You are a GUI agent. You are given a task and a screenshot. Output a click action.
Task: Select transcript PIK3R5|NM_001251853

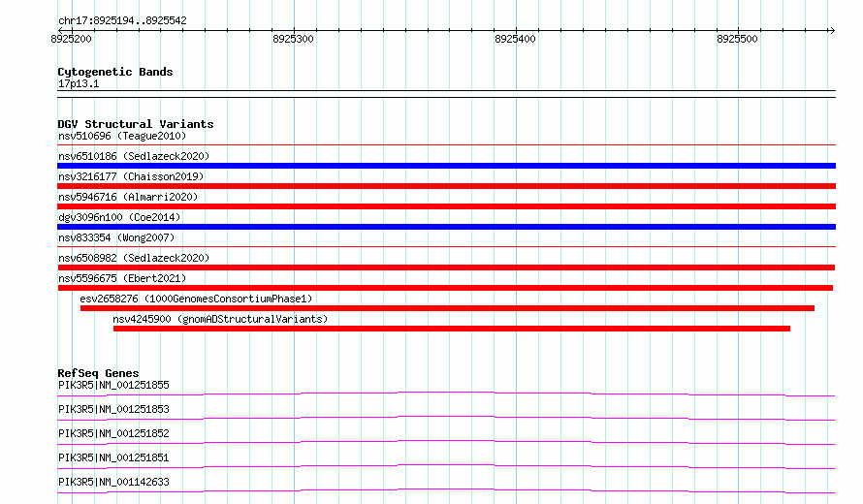coord(113,409)
